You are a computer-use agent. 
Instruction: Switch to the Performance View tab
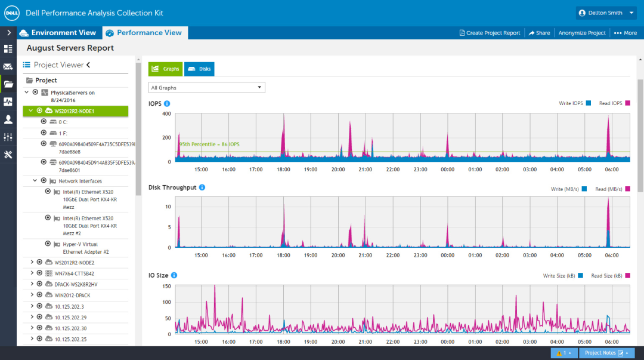pos(144,33)
